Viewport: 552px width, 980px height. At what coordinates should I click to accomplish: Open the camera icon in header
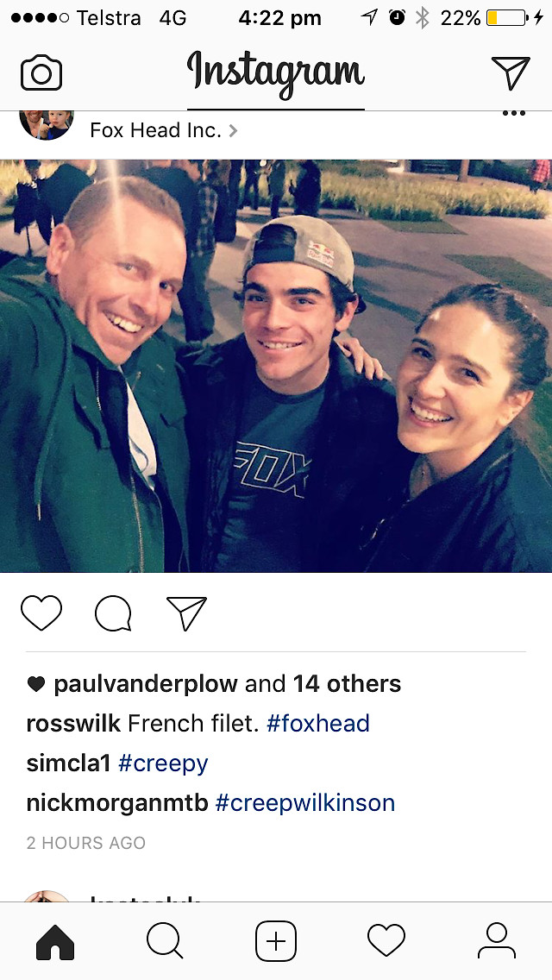41,73
